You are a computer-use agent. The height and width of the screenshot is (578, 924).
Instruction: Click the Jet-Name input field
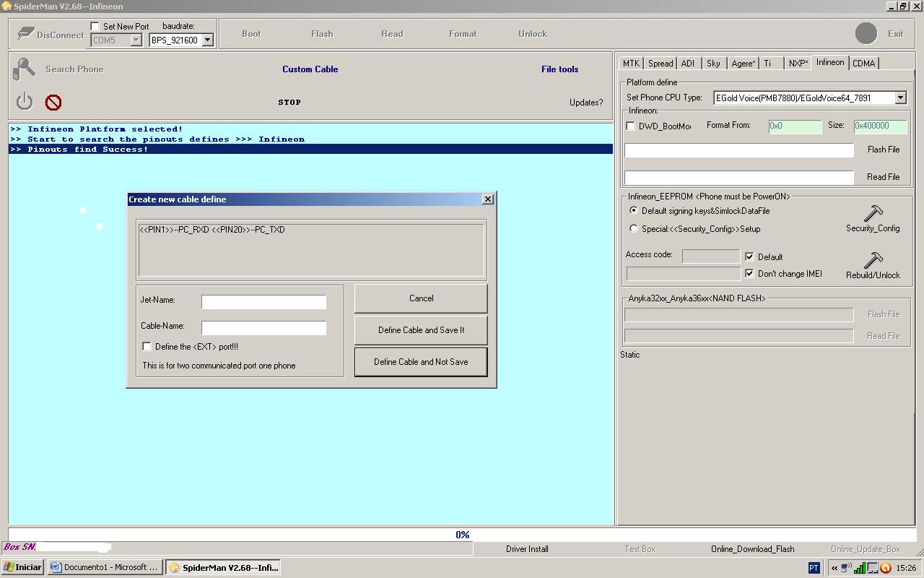tap(263, 302)
